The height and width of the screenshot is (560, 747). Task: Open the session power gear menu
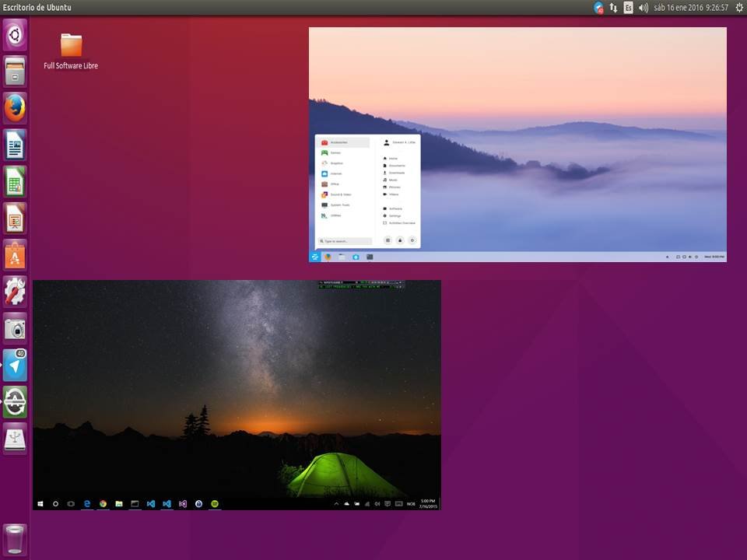coord(738,8)
